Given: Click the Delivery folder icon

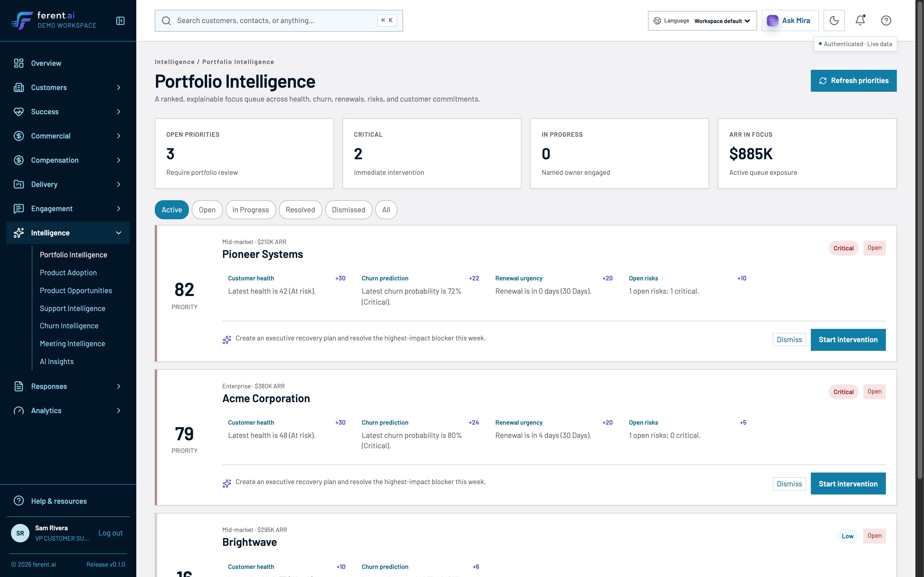Looking at the screenshot, I should (19, 184).
